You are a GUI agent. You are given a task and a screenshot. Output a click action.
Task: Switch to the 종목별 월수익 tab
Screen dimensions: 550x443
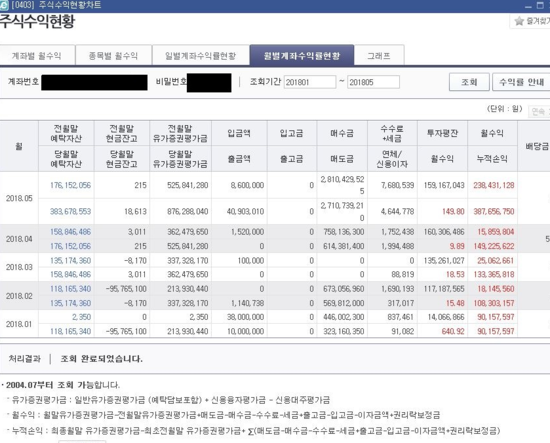(114, 55)
